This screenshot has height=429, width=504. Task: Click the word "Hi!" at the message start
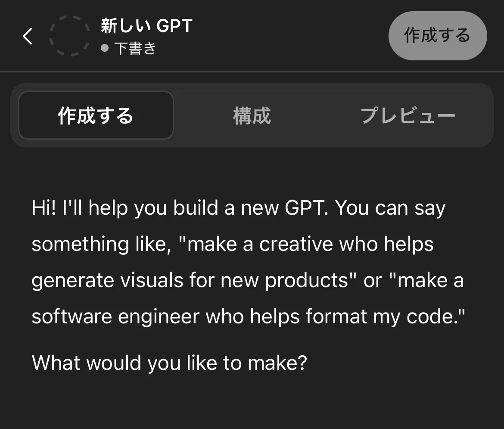click(44, 208)
